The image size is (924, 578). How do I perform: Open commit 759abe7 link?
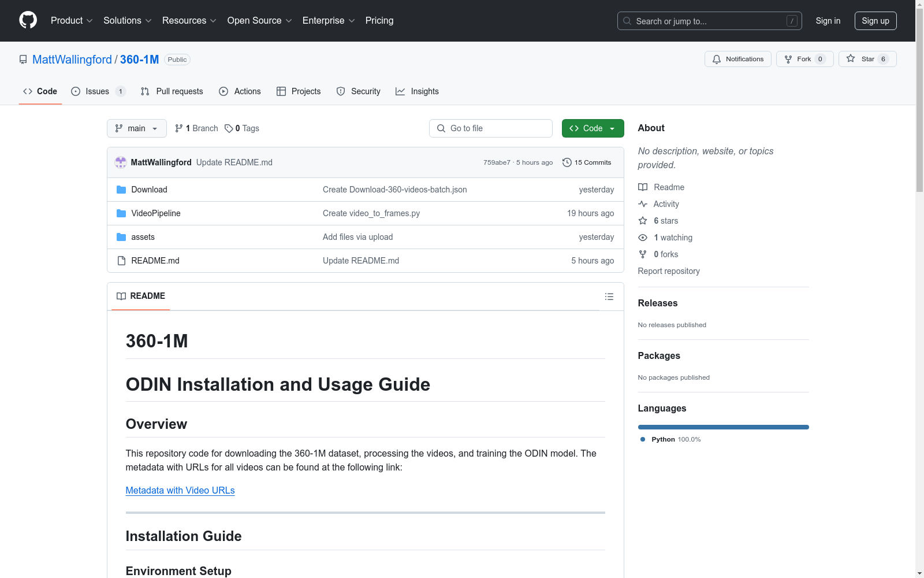[x=497, y=162]
